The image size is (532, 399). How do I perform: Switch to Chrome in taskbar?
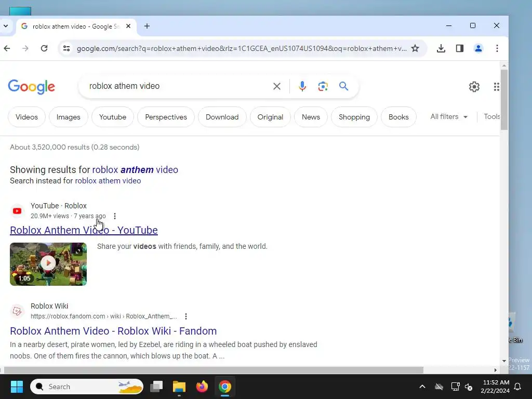click(224, 387)
